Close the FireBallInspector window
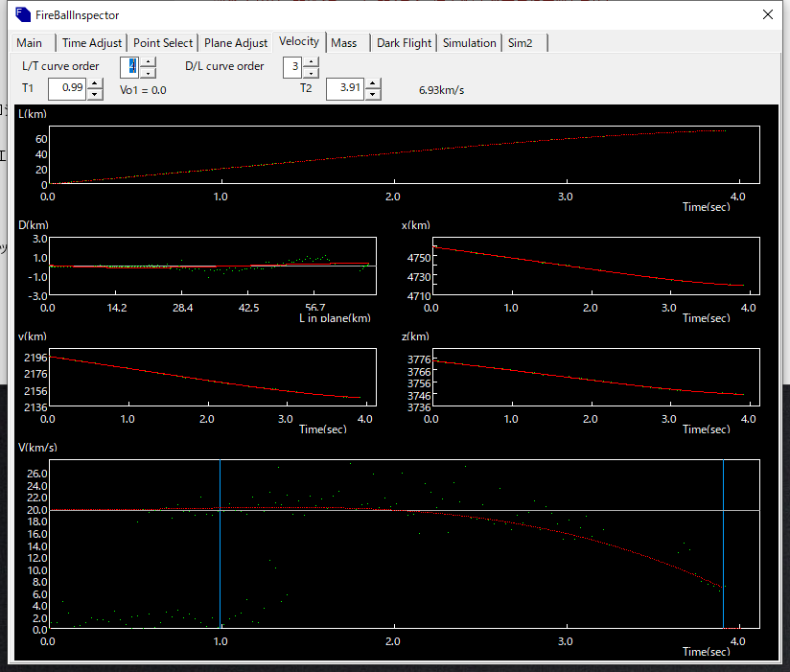This screenshot has height=672, width=790. coord(766,15)
